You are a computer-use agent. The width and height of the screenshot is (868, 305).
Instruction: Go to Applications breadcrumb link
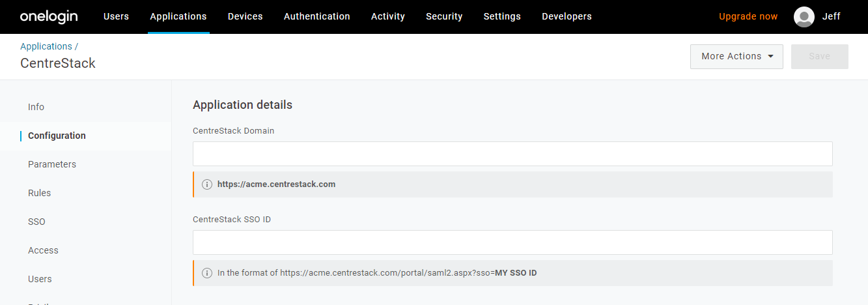[46, 46]
